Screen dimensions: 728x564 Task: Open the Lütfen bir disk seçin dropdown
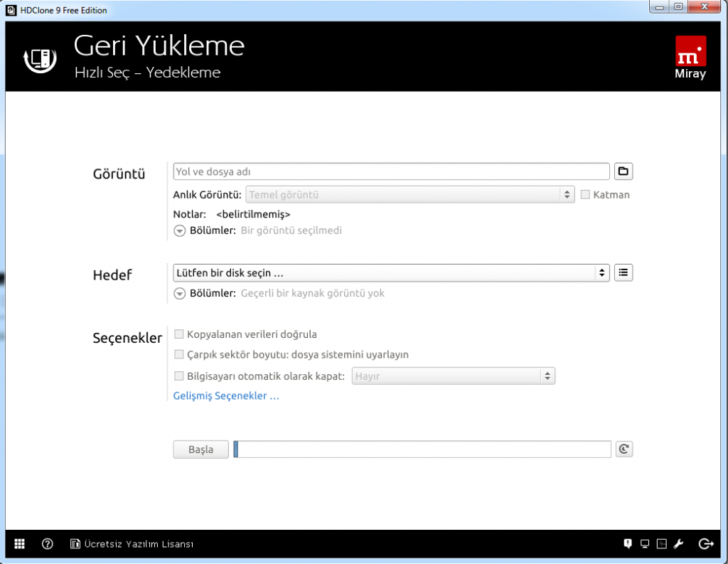[x=391, y=272]
